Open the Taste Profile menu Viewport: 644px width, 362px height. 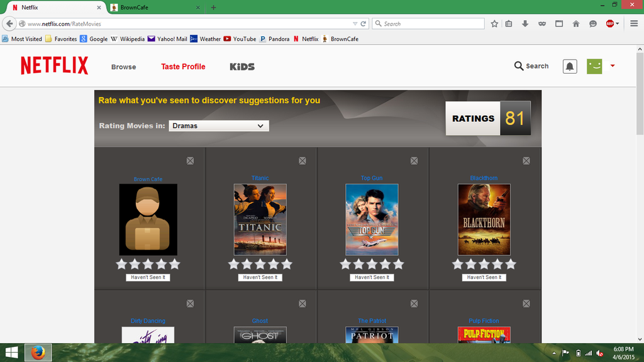[183, 67]
